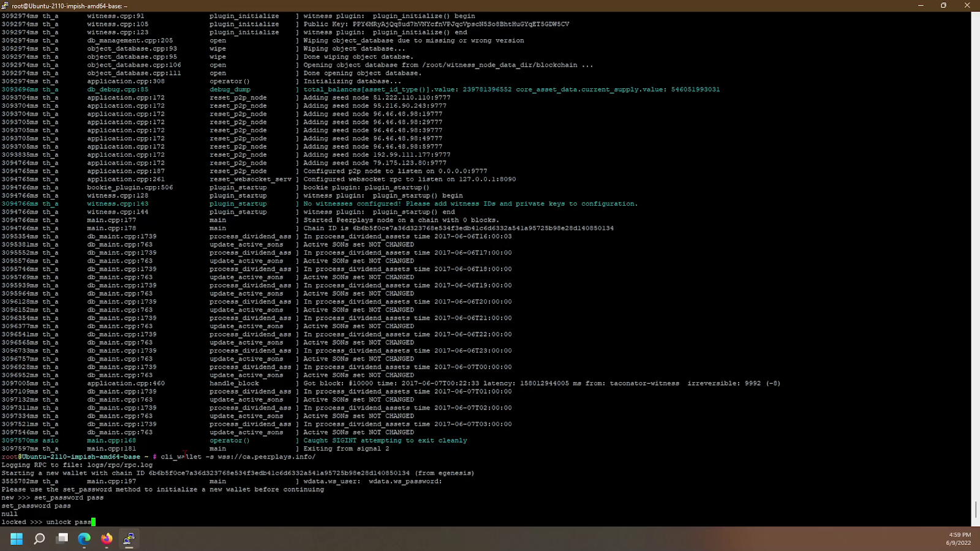Click timestamp '3097005ms' in the log
Viewport: 980px width, 551px height.
click(20, 383)
